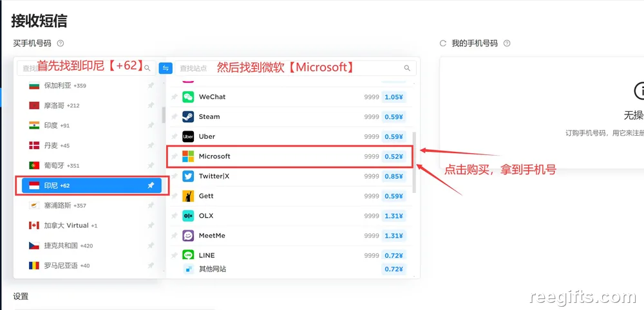Pin 罗马尼亚语 +40 country
The image size is (644, 310).
point(151,266)
